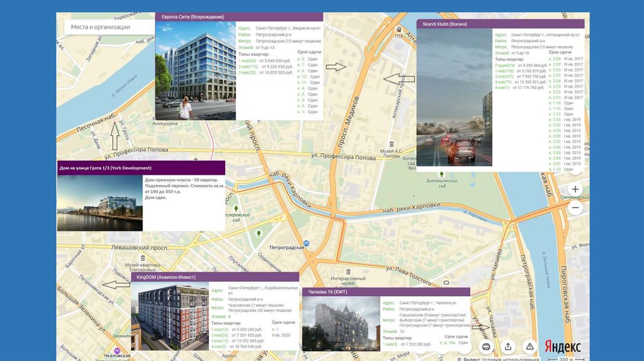Click the Яндекс logo

(562, 347)
